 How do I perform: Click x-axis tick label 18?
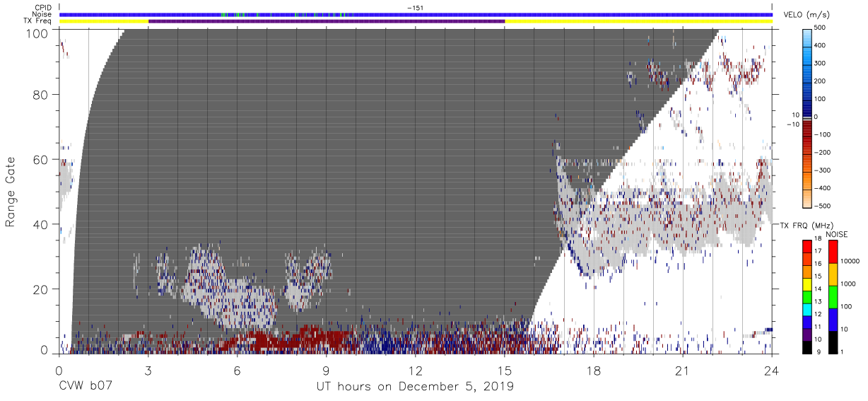pyautogui.click(x=594, y=370)
